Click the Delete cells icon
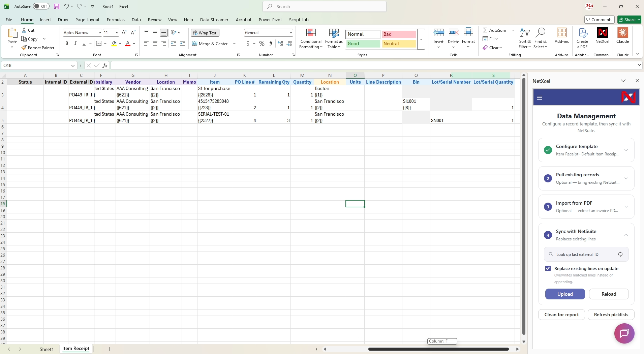Screen dimensions: 644x354 tap(453, 33)
